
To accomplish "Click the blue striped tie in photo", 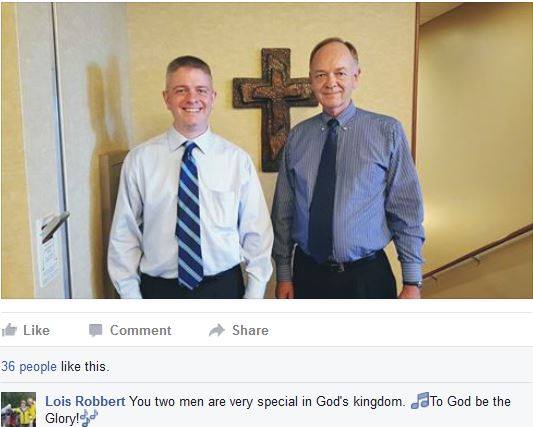I will point(189,216).
